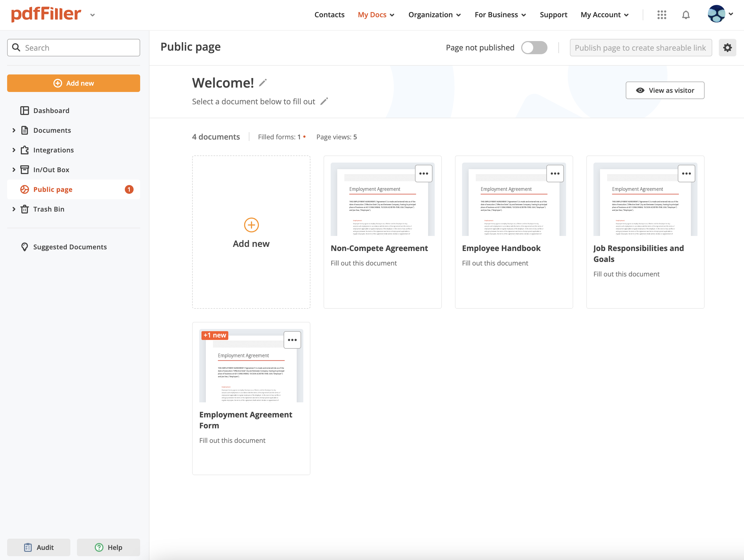Open options for Employee Handbook card
The image size is (744, 560).
(x=555, y=174)
